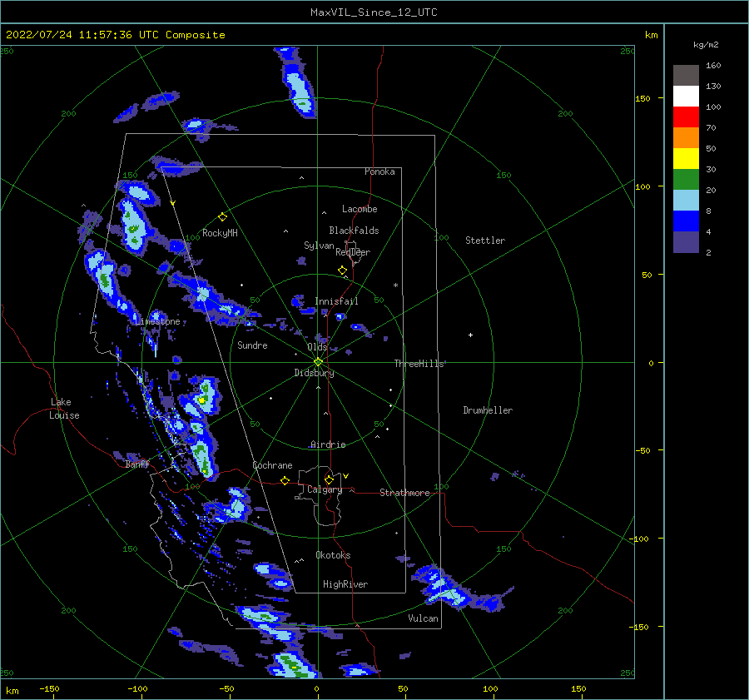The width and height of the screenshot is (749, 700).
Task: Pick the light blue 20 legend swatch
Action: 686,201
